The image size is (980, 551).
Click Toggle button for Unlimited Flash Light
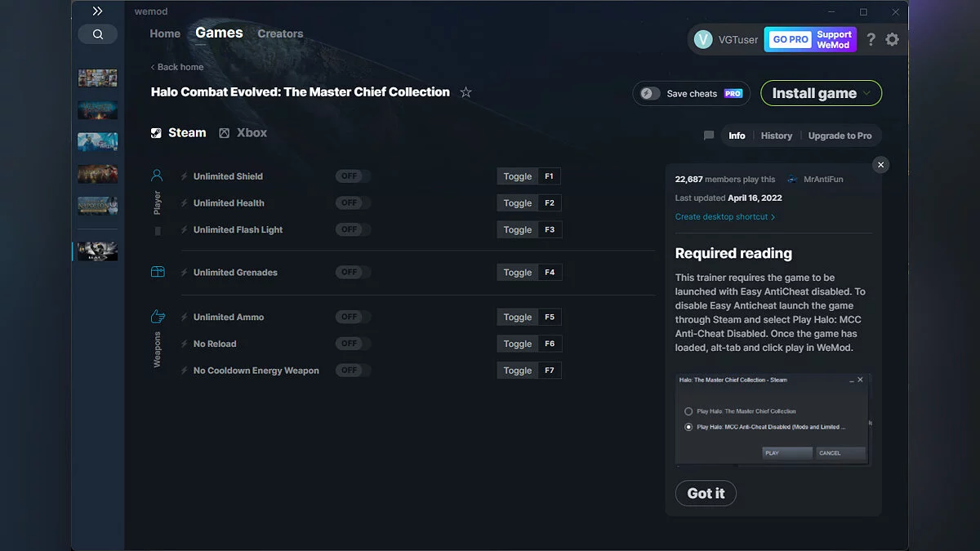pos(518,230)
